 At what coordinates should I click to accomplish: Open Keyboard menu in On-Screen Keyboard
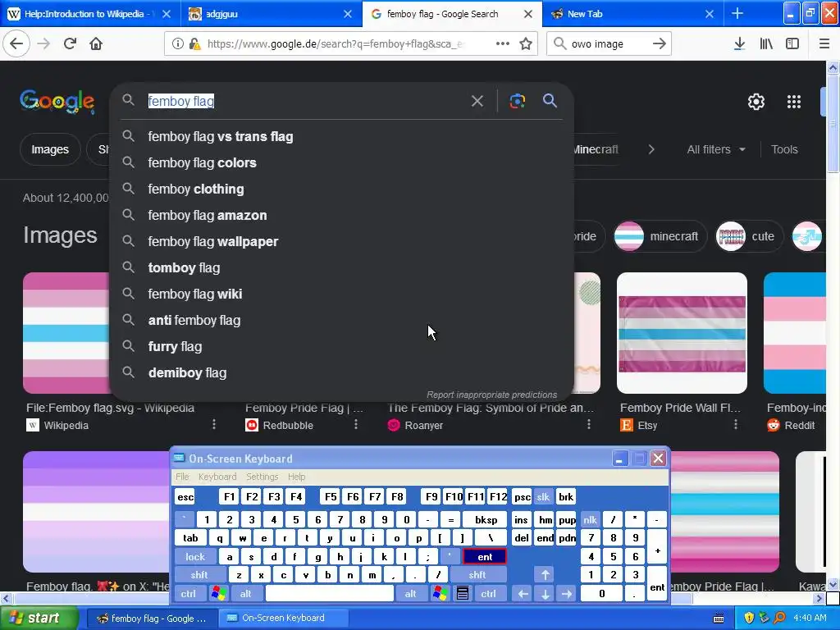pyautogui.click(x=217, y=477)
